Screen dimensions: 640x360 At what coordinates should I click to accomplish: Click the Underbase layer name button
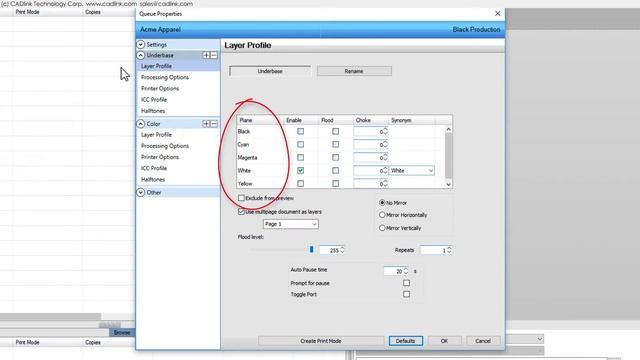pos(270,71)
